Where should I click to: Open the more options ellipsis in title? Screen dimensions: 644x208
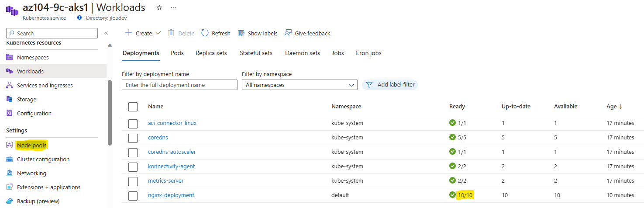[173, 7]
